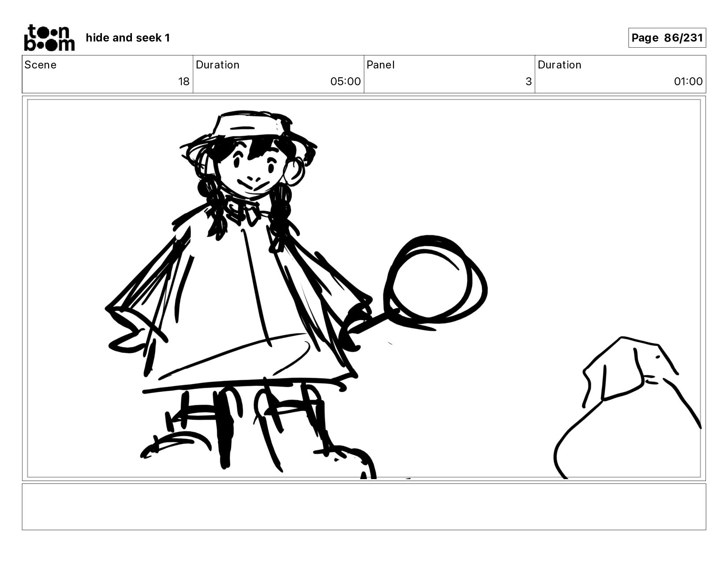This screenshot has height=563, width=728.
Task: Select the 'Panel' header label
Action: [x=380, y=65]
